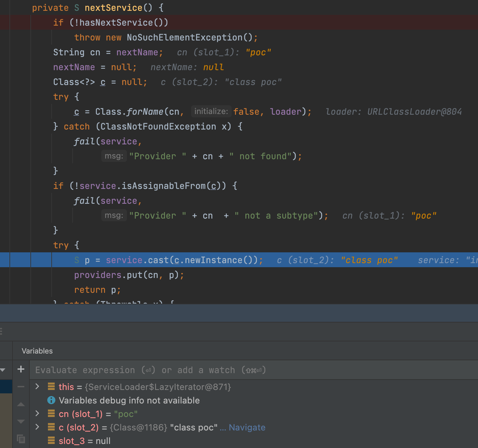Image resolution: width=478 pixels, height=448 pixels.
Task: Click the 'initialize:' parameter hint
Action: pos(211,111)
